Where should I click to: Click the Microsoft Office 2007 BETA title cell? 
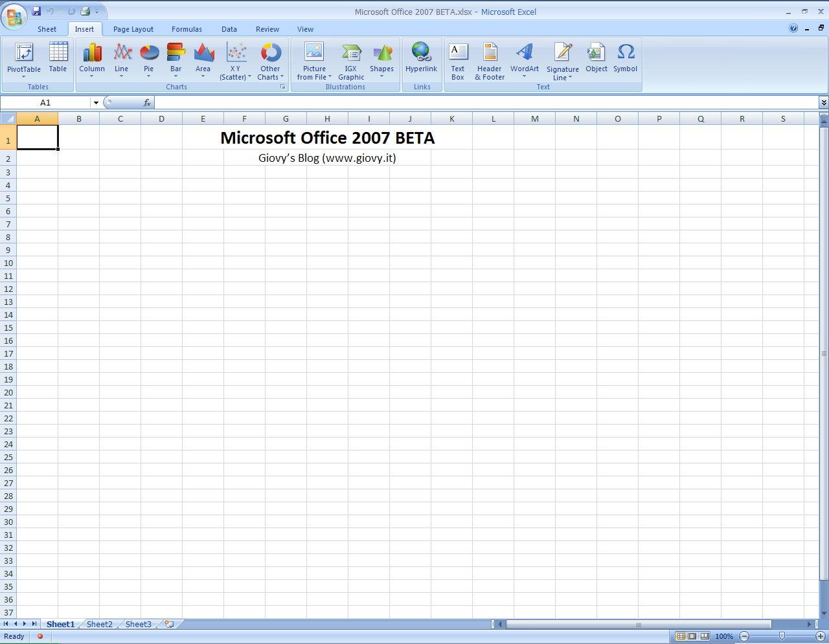pos(327,137)
